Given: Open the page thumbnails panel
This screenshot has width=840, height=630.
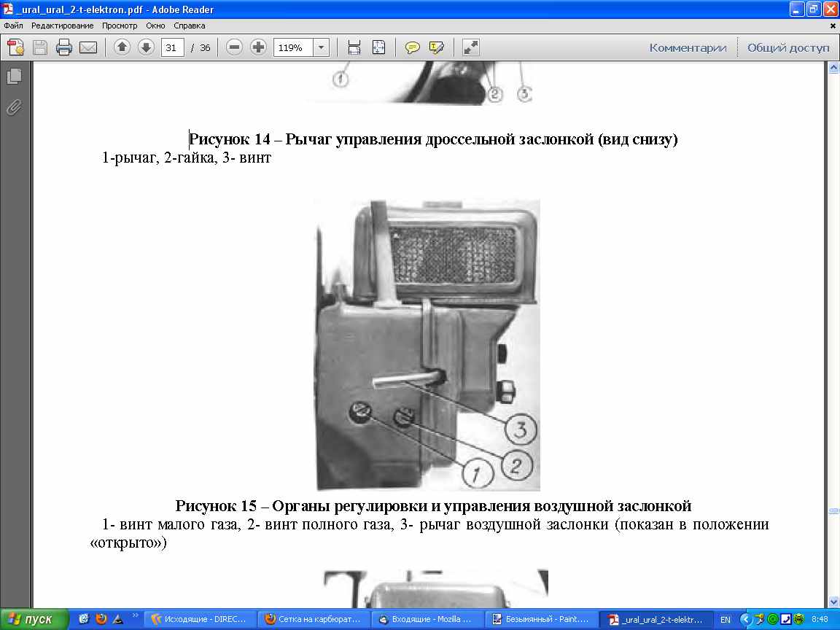Looking at the screenshot, I should pos(14,77).
